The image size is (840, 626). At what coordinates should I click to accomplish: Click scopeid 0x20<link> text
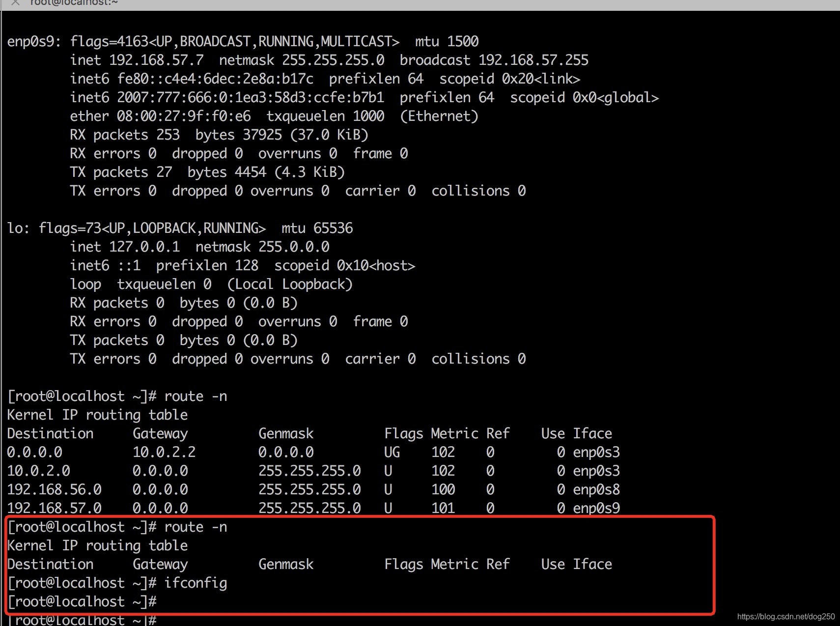[510, 79]
